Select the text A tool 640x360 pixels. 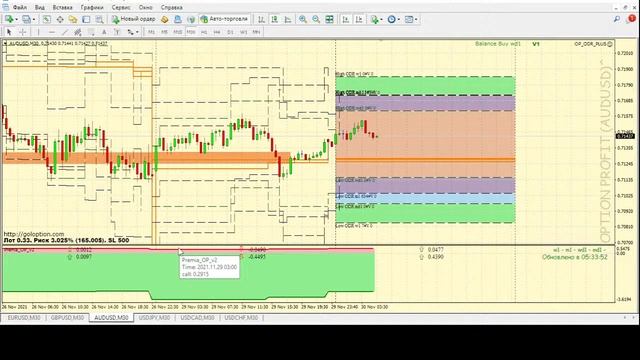click(x=104, y=32)
